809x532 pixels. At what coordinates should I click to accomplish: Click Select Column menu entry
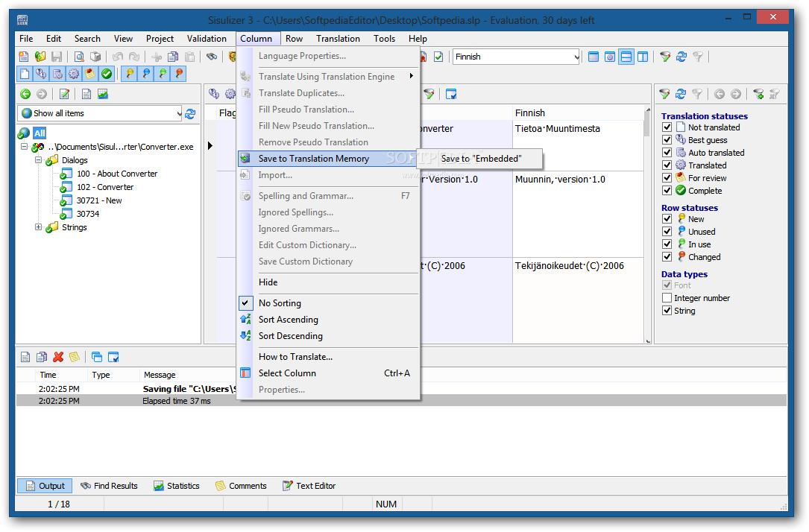coord(328,373)
